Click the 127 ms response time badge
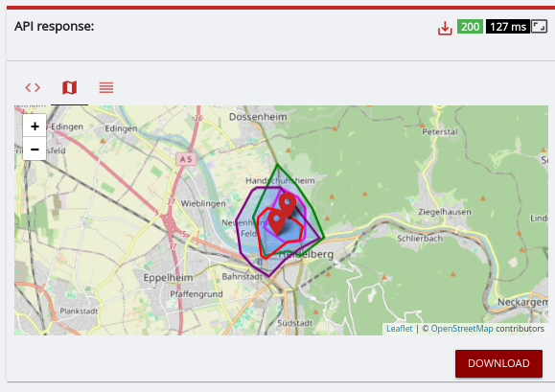The height and width of the screenshot is (392, 555). [508, 27]
